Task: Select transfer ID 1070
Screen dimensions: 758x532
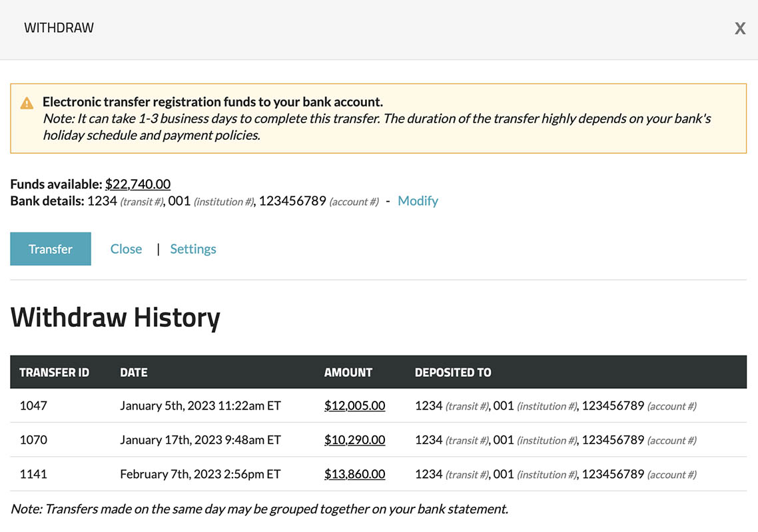Action: tap(33, 440)
